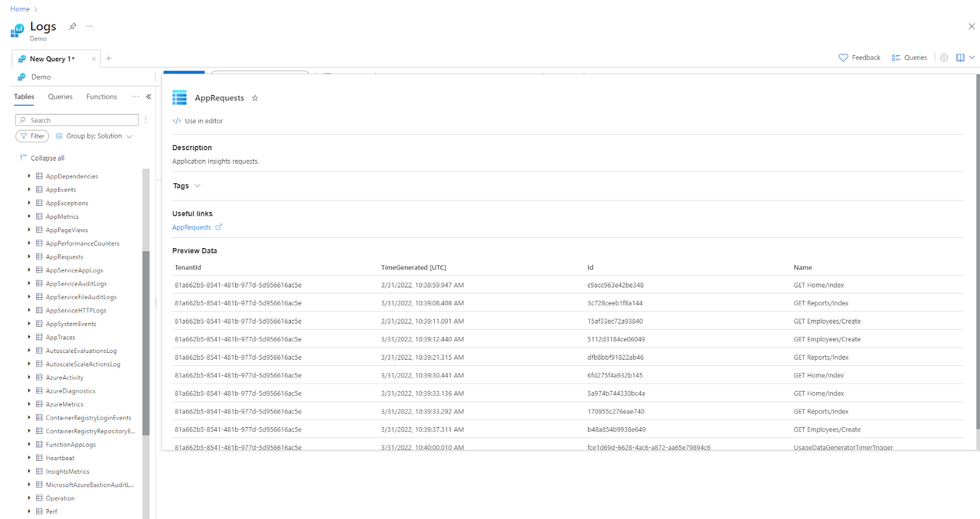Click the tables list vertical scrollbar

pos(146,343)
